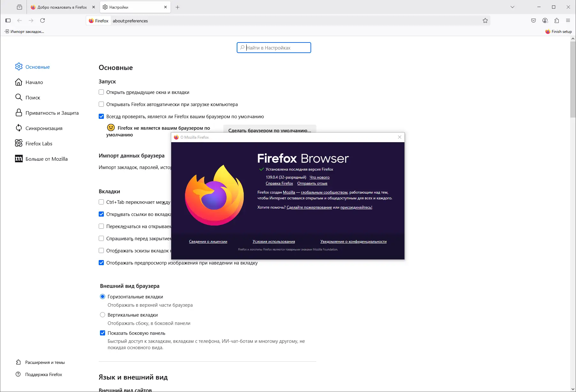Screen dimensions: 576x392
Task: Click the присоединяйтесь link
Action: tap(356, 207)
